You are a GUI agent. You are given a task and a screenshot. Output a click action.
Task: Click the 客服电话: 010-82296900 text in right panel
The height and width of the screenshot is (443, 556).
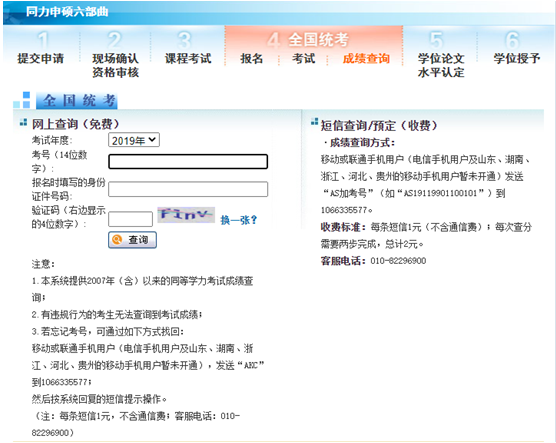(x=373, y=261)
